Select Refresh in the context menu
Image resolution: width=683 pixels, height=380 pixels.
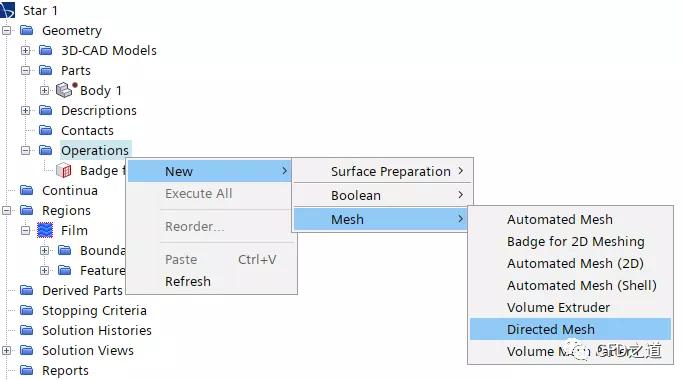click(188, 282)
